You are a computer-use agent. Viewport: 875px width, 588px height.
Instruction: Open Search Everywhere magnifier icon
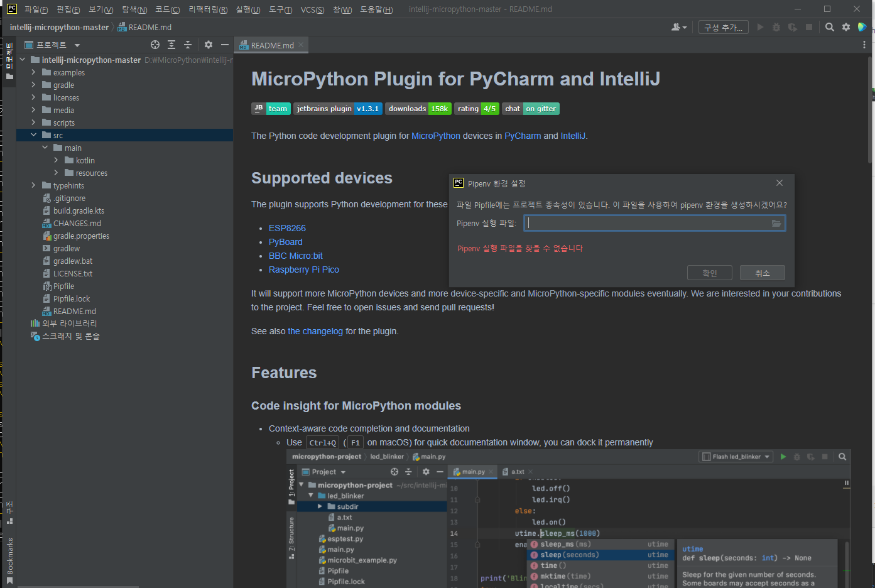[830, 27]
